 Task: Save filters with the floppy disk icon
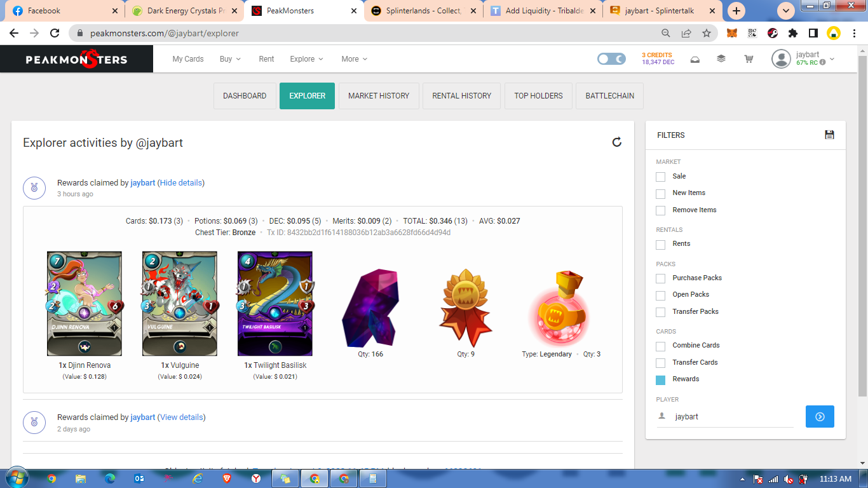(x=829, y=135)
